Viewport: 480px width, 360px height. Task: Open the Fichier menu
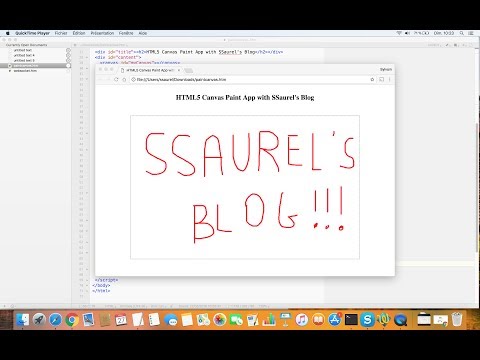(x=61, y=33)
